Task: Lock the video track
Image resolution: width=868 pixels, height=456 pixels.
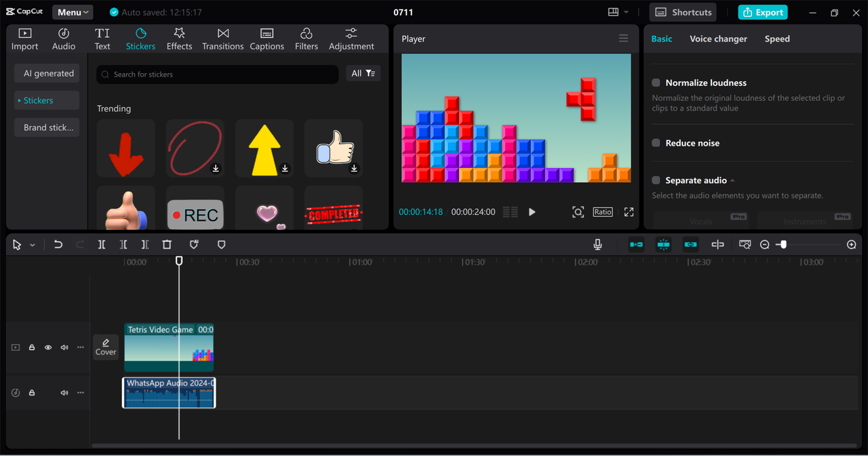Action: tap(32, 348)
